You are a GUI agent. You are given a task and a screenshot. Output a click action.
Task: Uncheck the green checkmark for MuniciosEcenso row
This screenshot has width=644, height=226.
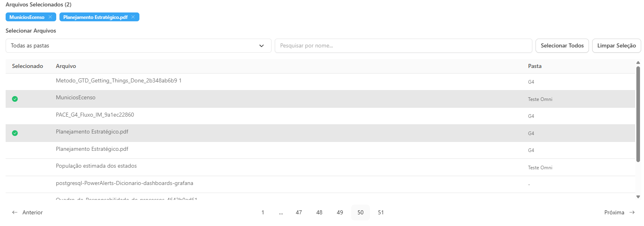[x=15, y=99]
